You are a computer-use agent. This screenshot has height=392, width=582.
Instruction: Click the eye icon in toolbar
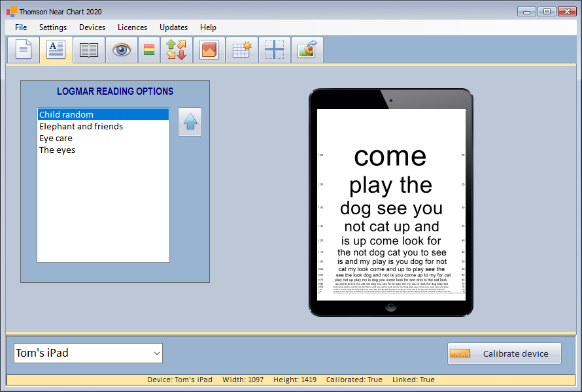point(122,50)
